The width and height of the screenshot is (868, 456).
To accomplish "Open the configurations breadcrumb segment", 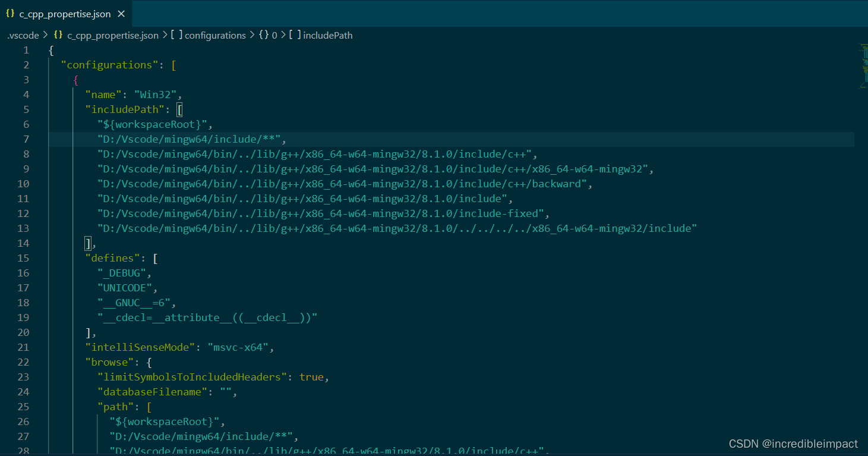I will 215,36.
